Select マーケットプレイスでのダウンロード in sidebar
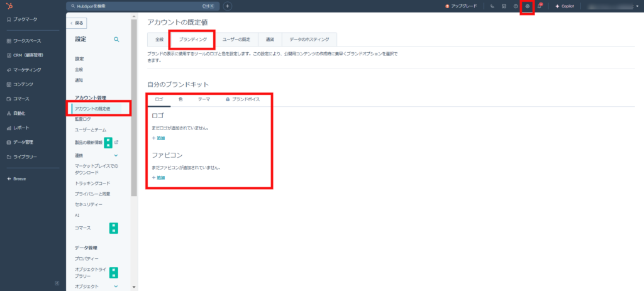 (96, 169)
